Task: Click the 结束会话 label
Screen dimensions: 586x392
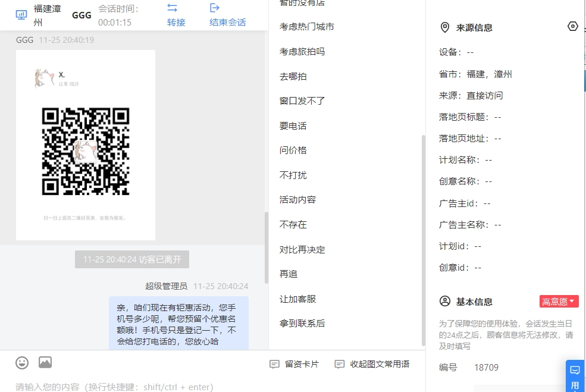Action: (228, 23)
